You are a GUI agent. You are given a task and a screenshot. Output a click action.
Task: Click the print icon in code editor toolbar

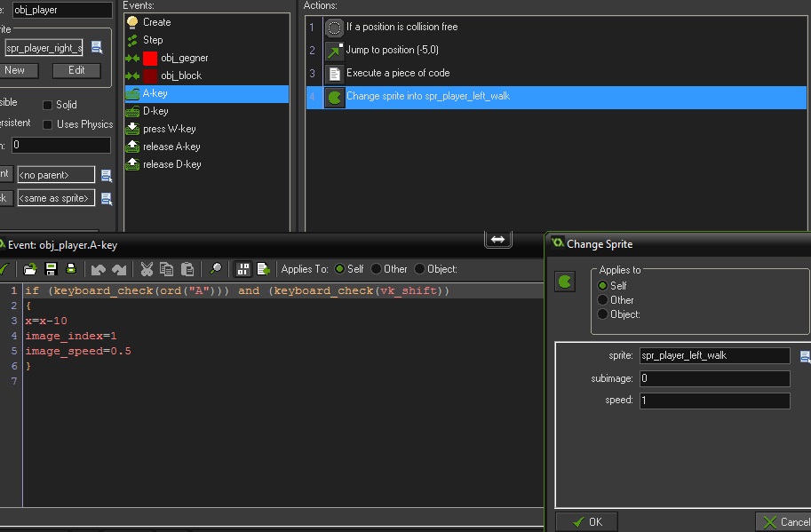click(x=71, y=269)
